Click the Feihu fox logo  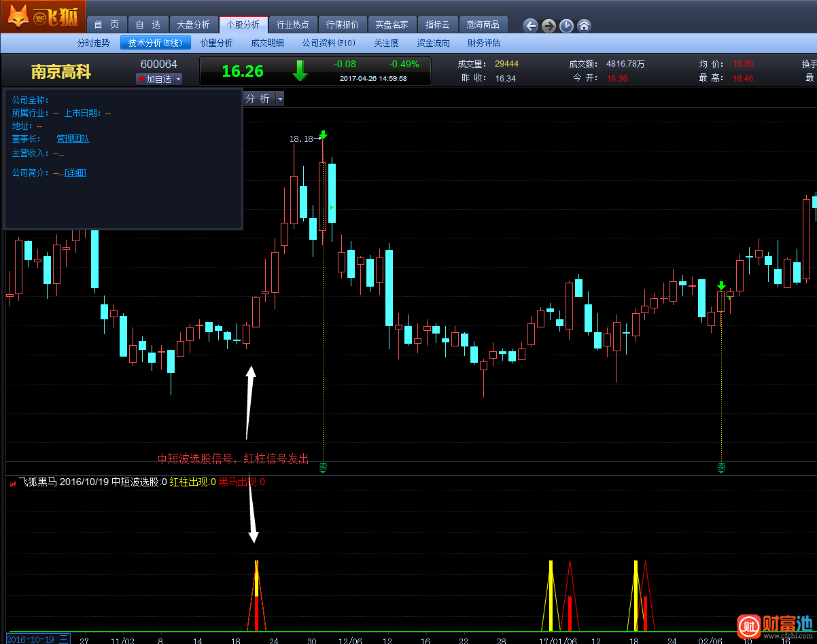coord(43,17)
